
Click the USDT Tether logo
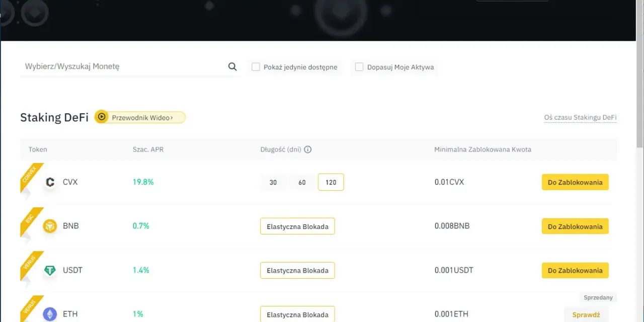click(x=50, y=270)
